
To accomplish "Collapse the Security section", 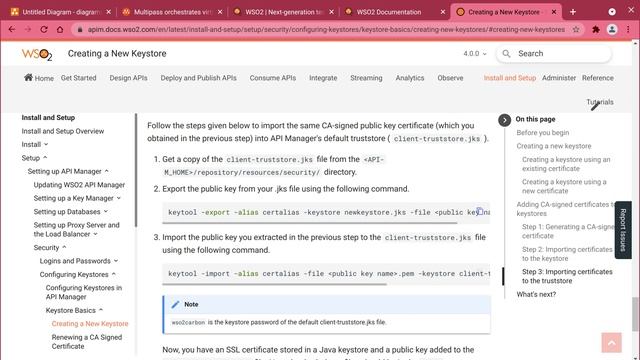I will coord(64,247).
